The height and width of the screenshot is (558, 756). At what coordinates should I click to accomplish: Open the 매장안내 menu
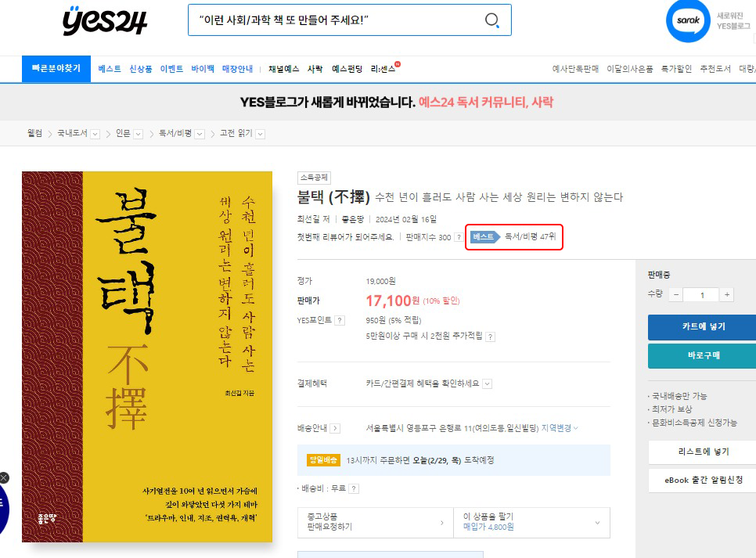tap(237, 69)
